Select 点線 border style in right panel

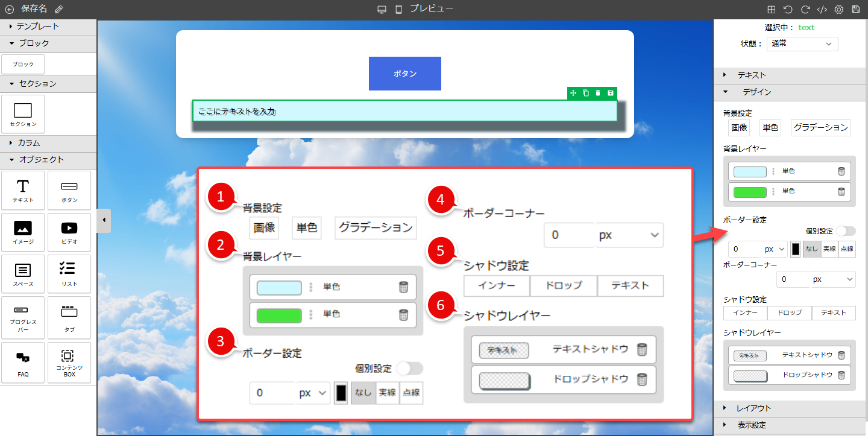click(x=847, y=249)
